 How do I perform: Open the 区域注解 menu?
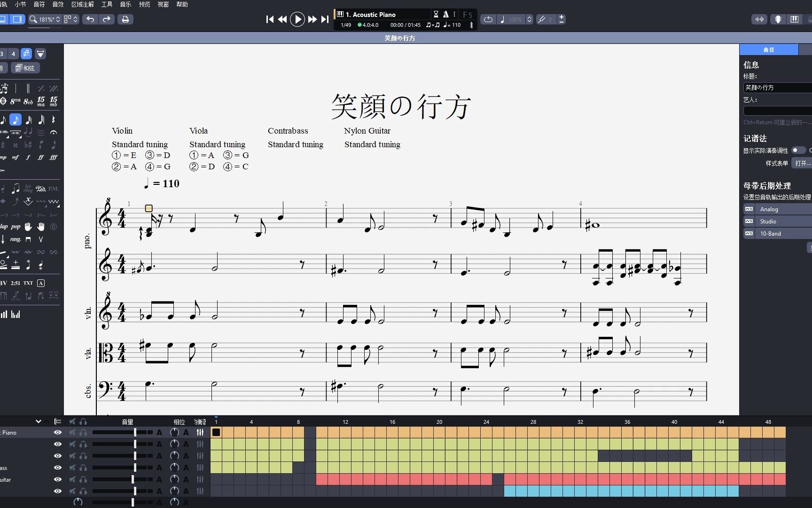coord(83,4)
